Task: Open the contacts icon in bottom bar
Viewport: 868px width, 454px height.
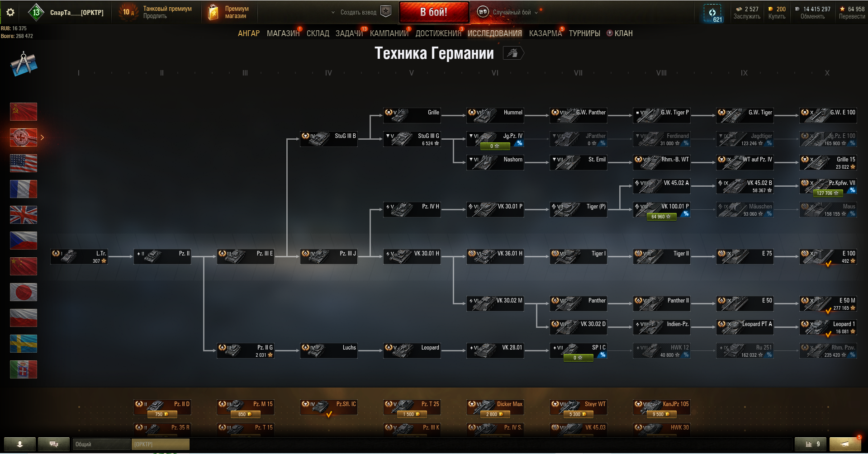Action: (20, 444)
